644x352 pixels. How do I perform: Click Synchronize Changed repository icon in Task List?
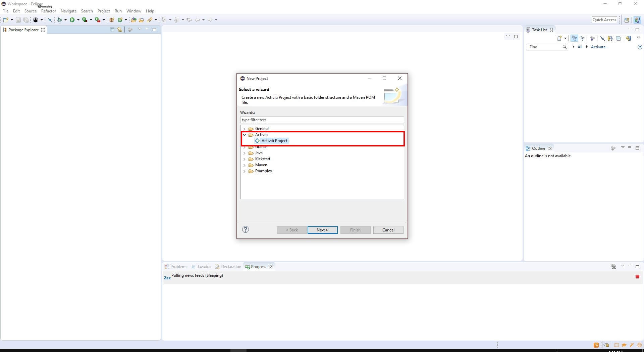pos(629,38)
